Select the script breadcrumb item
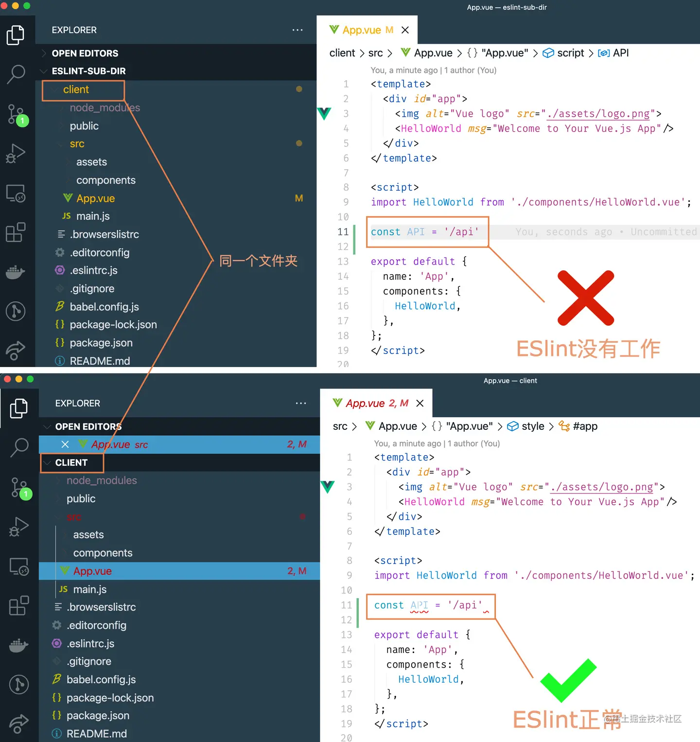The height and width of the screenshot is (742, 700). pos(571,53)
